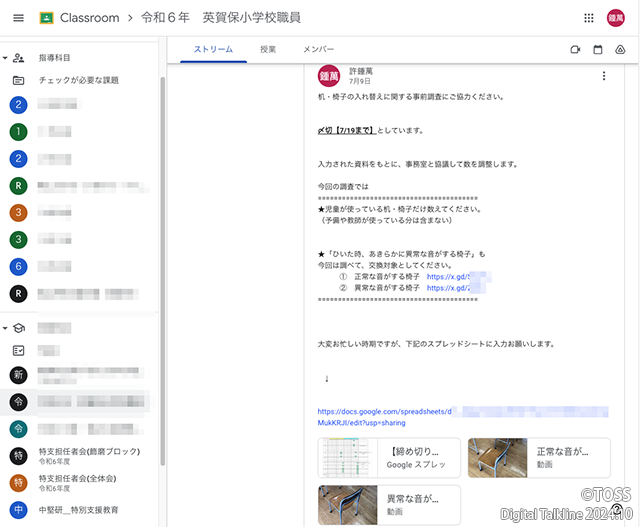640x527 pixels.
Task: Click the account avatar in top right
Action: 617,18
